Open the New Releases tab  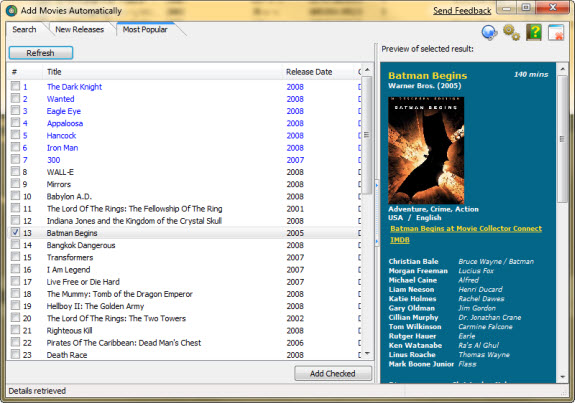(80, 29)
